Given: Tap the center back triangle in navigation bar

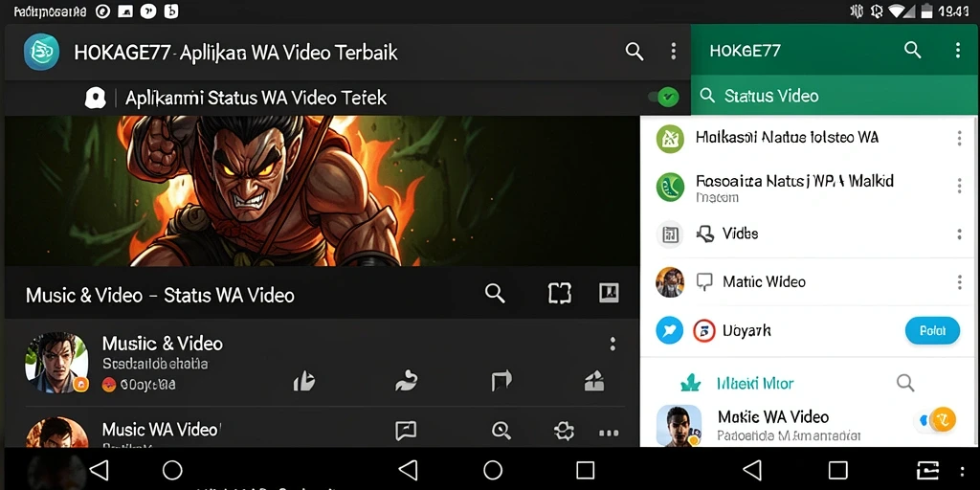Looking at the screenshot, I should pyautogui.click(x=408, y=470).
